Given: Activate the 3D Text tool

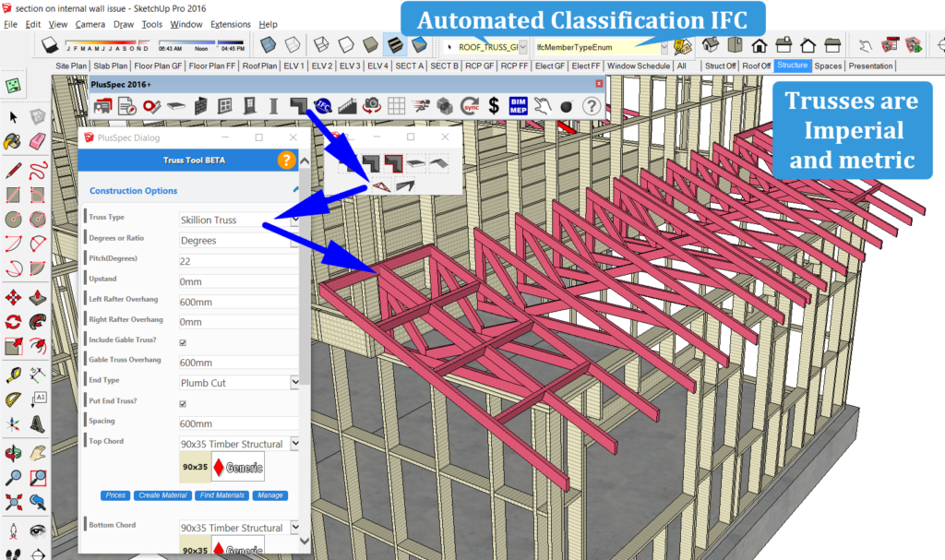Looking at the screenshot, I should 37,424.
